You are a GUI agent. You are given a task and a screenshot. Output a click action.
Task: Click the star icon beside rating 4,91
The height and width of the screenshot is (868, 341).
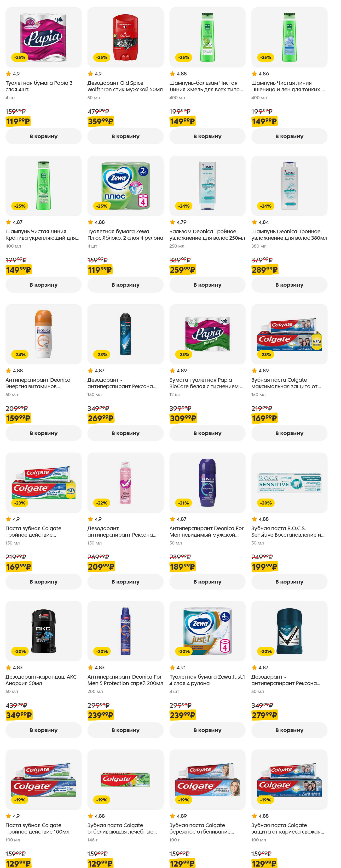coord(172,667)
